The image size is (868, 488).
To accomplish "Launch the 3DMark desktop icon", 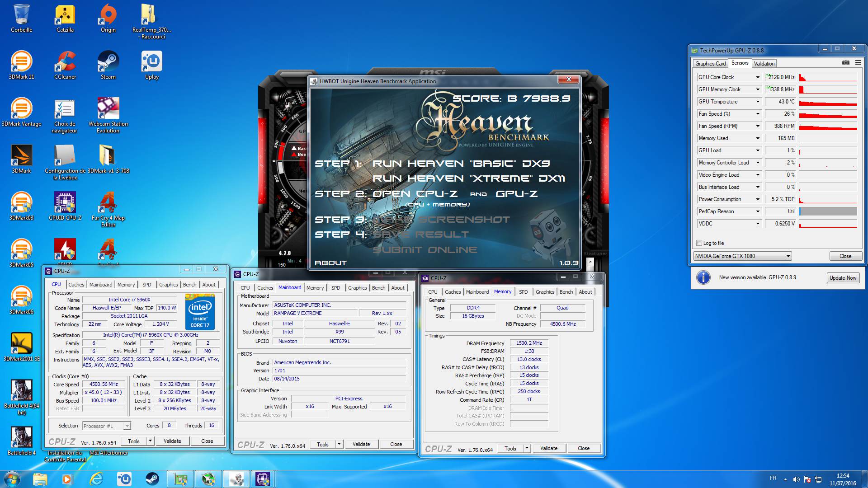I will [21, 160].
